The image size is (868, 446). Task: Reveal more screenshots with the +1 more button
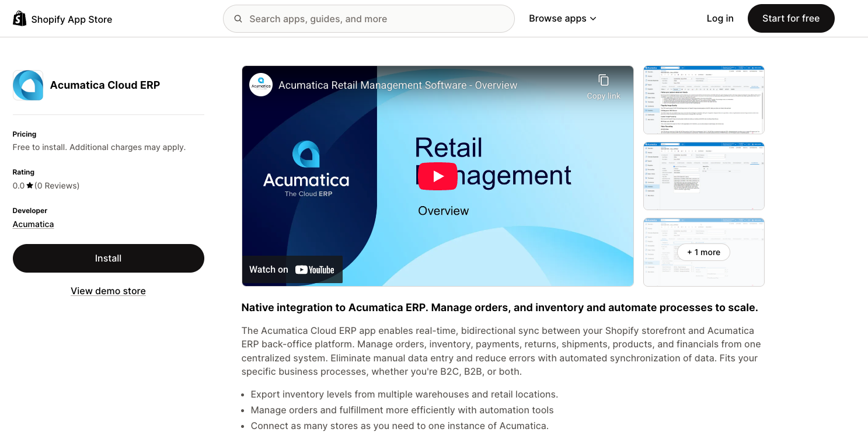703,252
